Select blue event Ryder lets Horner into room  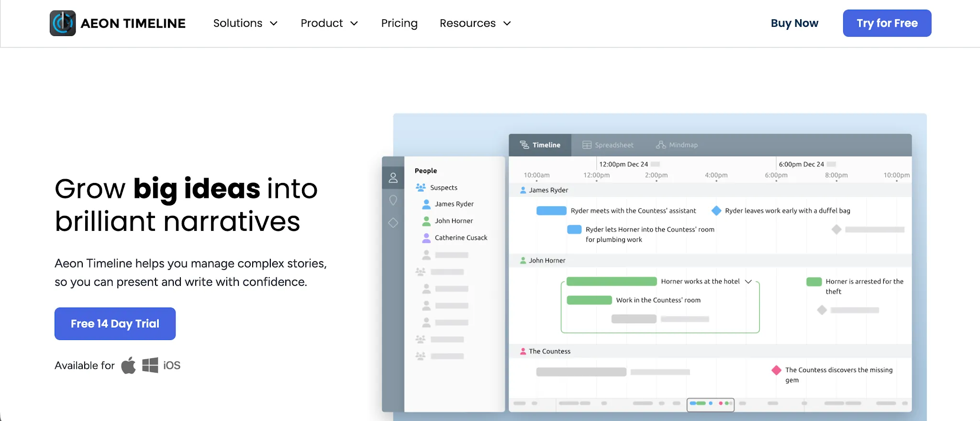coord(574,229)
